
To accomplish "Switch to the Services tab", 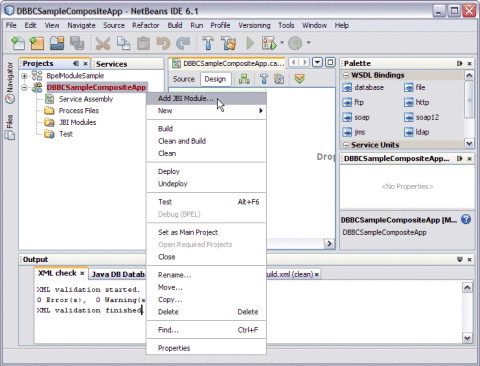I will (x=111, y=64).
